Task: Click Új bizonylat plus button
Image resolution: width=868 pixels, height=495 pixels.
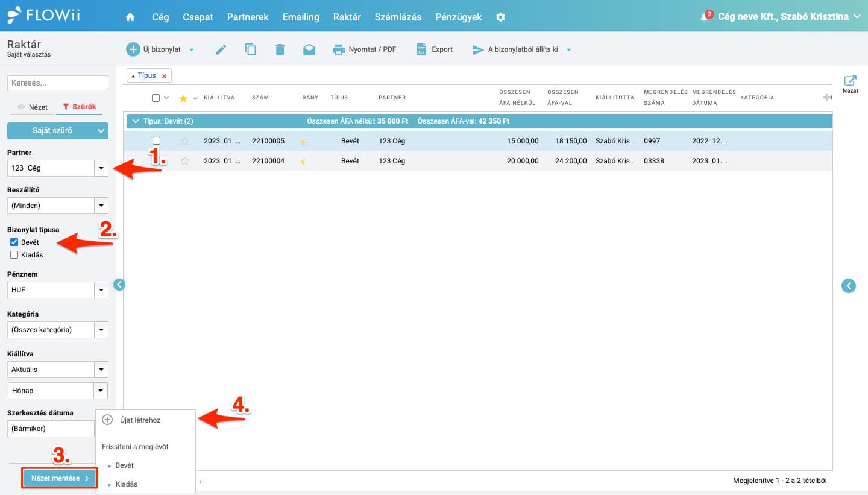Action: click(x=153, y=49)
